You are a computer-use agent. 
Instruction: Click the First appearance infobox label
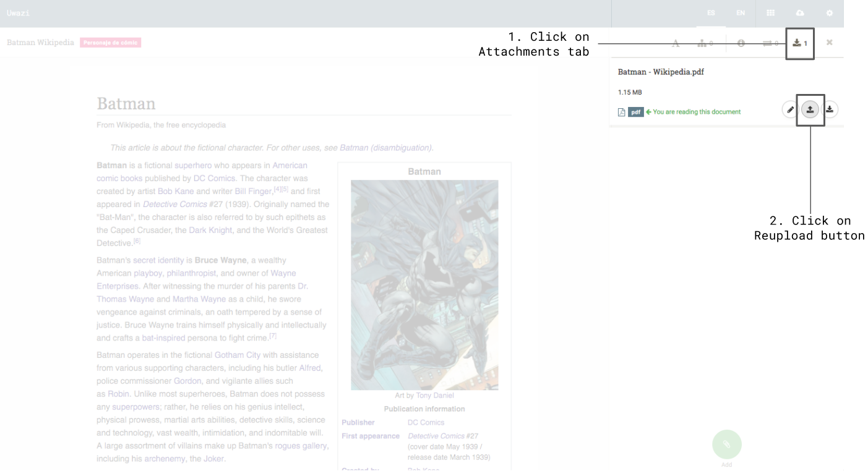(x=371, y=436)
